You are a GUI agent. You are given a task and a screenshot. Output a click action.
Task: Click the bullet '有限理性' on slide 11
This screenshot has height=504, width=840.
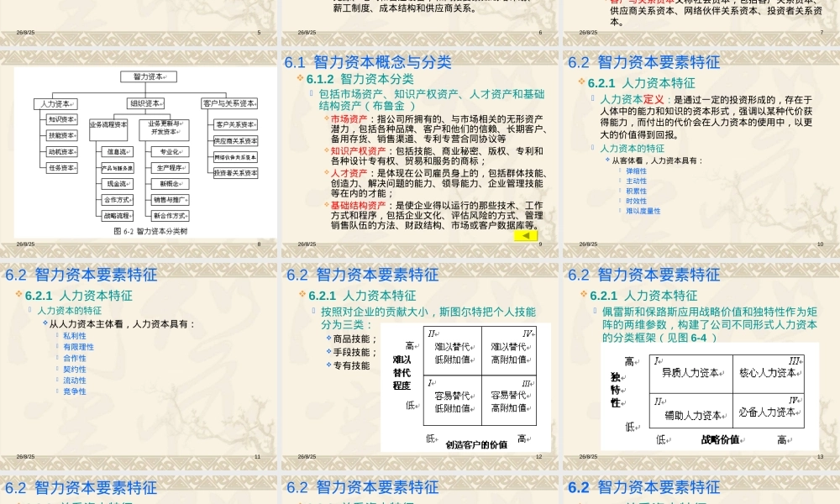tap(78, 347)
